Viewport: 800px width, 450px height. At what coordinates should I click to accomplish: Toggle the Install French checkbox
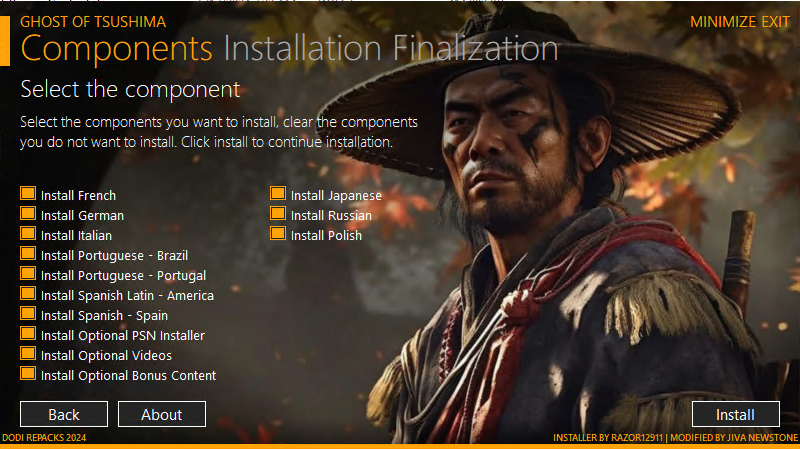(28, 194)
